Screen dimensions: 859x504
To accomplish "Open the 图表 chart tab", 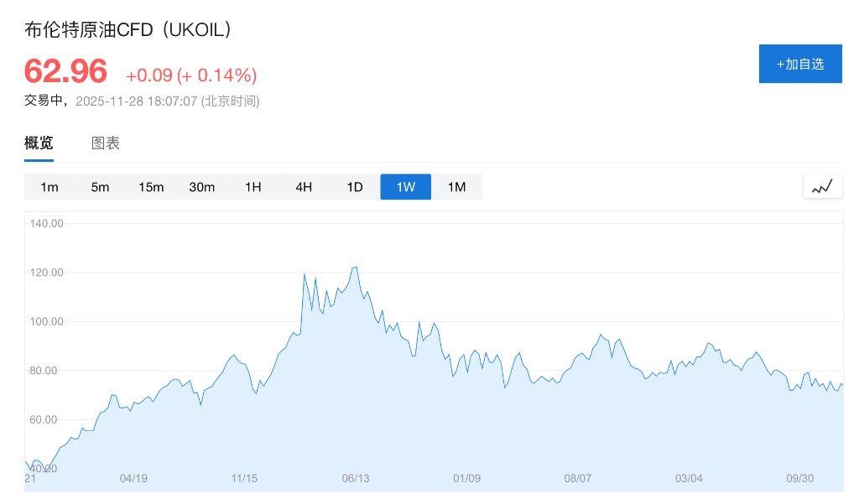I will (106, 143).
